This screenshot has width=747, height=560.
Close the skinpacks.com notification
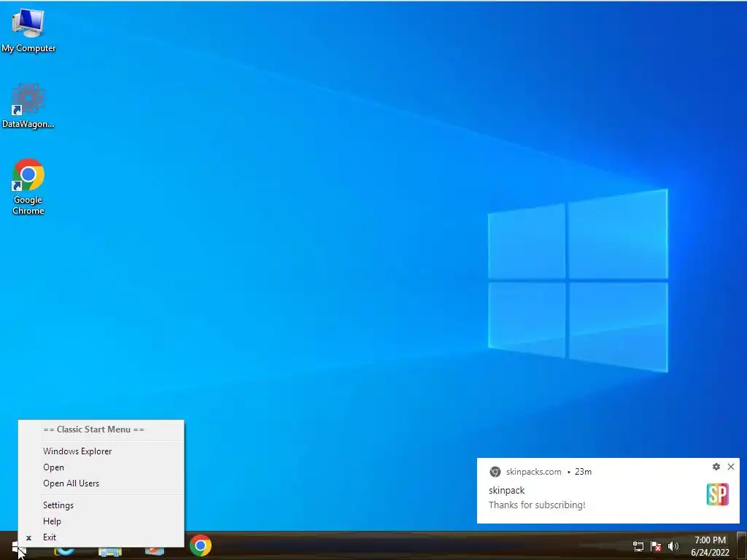(x=731, y=467)
